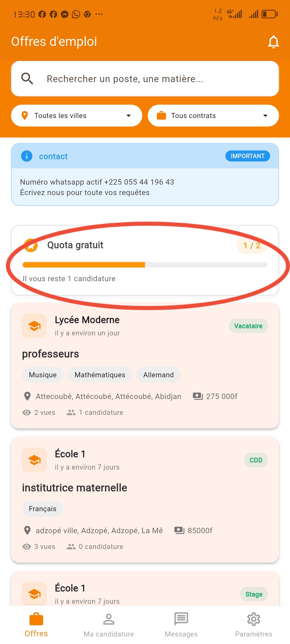The width and height of the screenshot is (290, 644).
Task: Open the notification bell
Action: pyautogui.click(x=273, y=42)
